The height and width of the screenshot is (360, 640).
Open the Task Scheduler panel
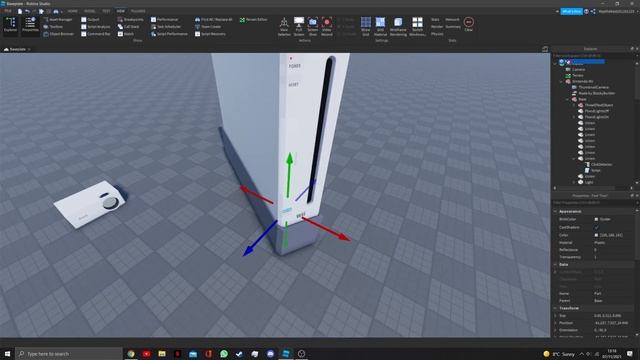coord(166,27)
